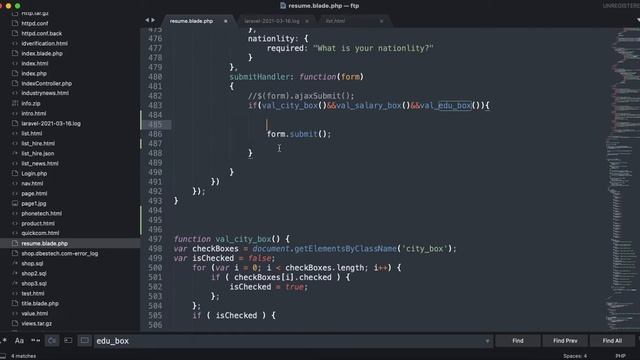
Task: Open shop3.sql in the sidebar
Action: [34, 283]
